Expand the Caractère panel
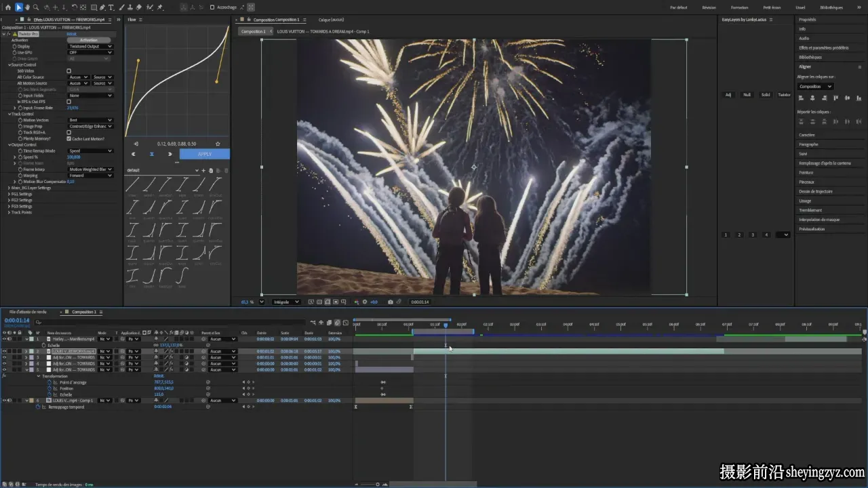 [x=807, y=135]
